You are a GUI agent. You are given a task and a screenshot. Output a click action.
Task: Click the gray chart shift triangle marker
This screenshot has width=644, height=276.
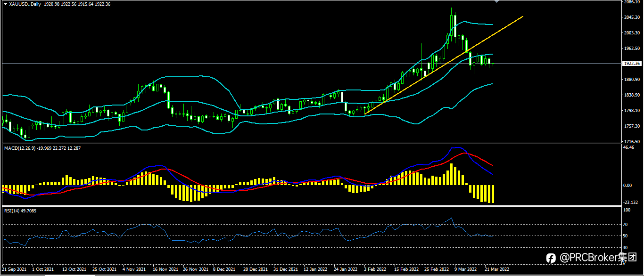click(x=496, y=2)
